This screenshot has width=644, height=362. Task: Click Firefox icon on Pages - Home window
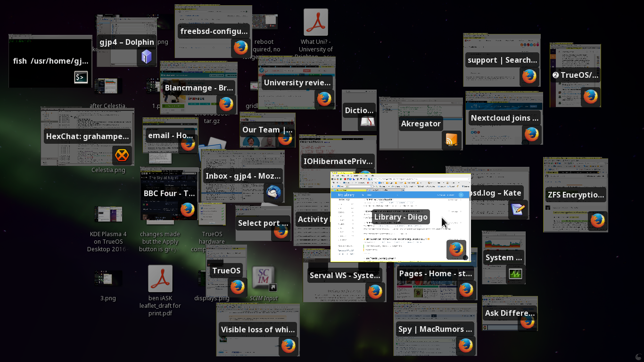point(466,290)
